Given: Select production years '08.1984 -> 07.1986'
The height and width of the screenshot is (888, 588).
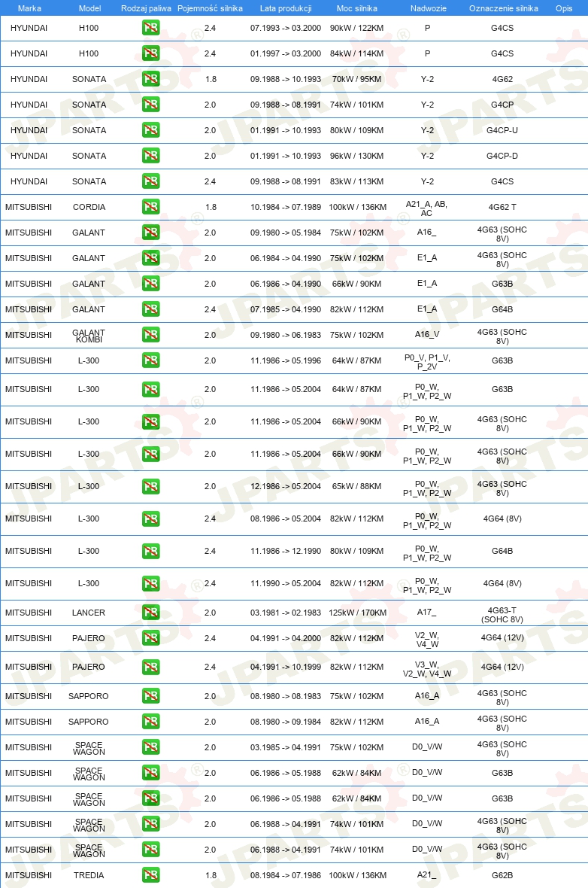Looking at the screenshot, I should click(286, 875).
